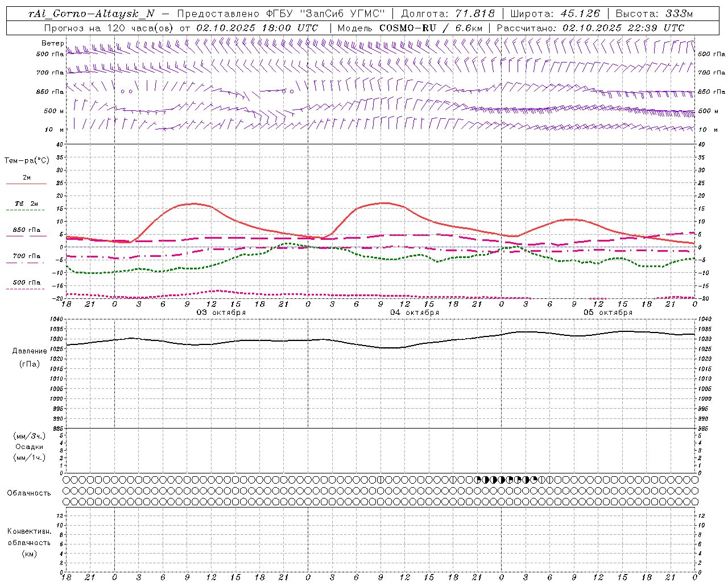Click the 10 м wind level label on left
Screen dimensions: 728x582
55,130
